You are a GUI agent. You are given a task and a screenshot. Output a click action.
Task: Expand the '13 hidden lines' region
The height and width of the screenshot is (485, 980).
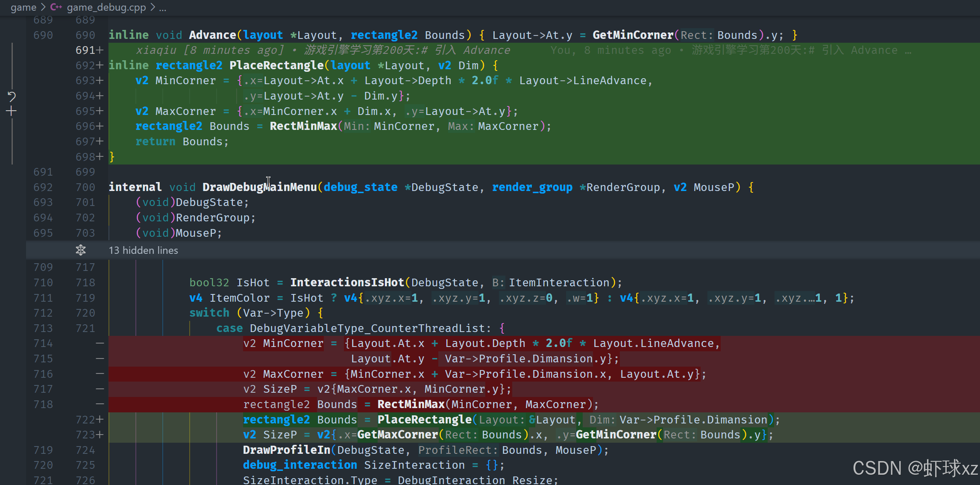143,250
